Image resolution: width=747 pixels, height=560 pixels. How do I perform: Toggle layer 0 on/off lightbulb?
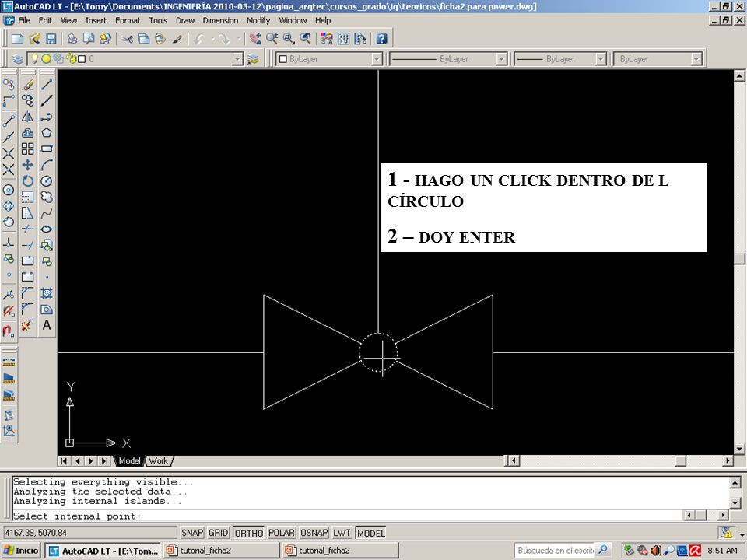click(x=34, y=58)
